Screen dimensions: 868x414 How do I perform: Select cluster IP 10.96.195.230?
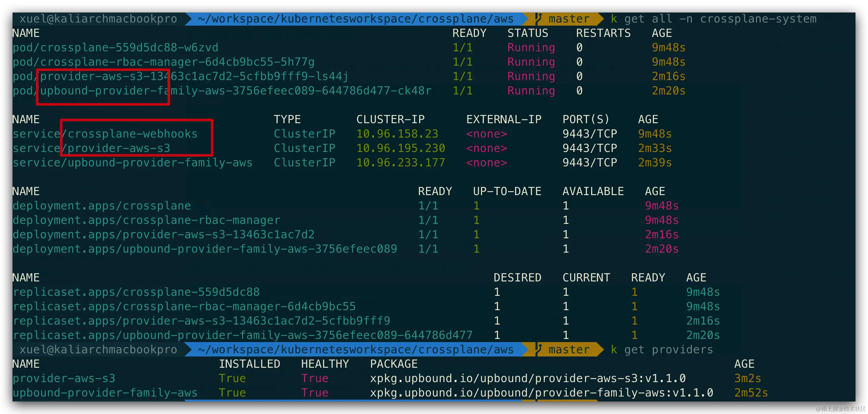[401, 148]
